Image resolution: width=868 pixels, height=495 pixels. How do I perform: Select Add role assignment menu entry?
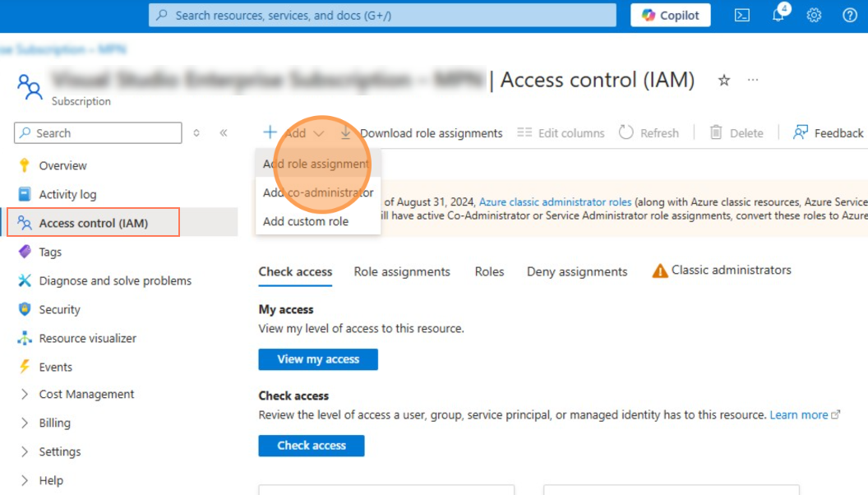316,164
